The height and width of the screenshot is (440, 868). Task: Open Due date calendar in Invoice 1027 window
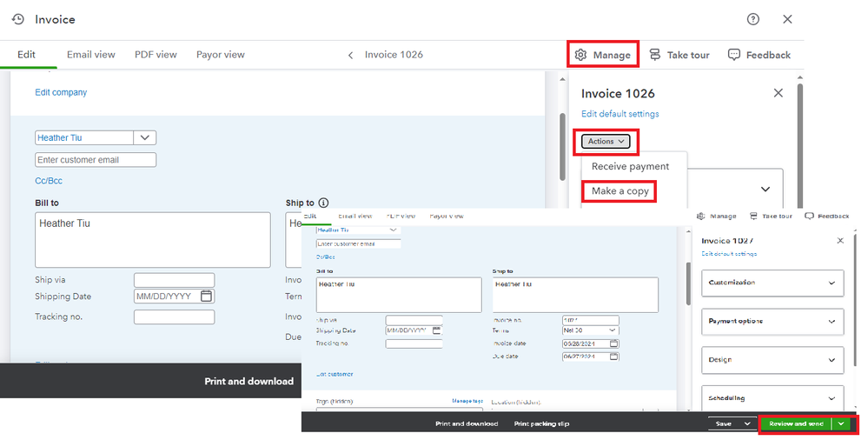(614, 357)
